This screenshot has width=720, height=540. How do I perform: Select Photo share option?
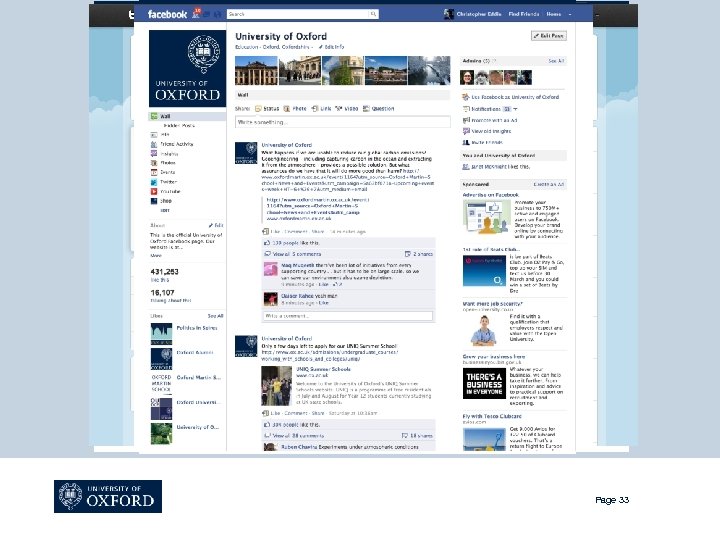click(295, 109)
